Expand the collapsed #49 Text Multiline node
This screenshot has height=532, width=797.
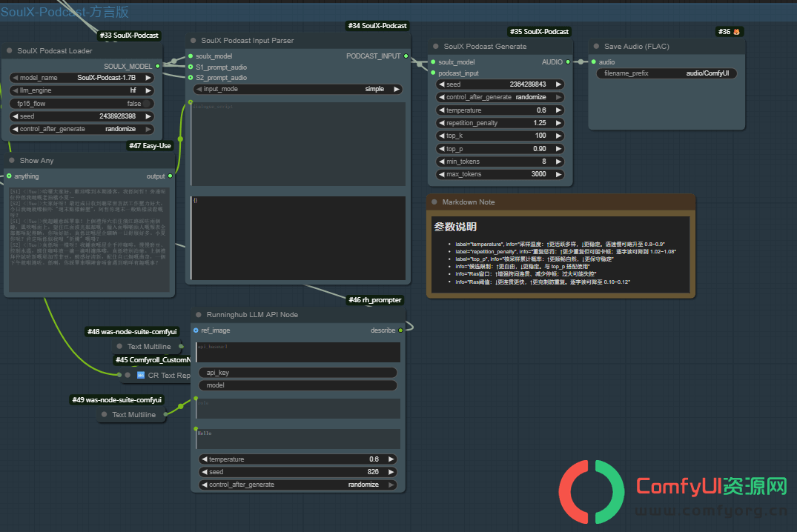(105, 415)
